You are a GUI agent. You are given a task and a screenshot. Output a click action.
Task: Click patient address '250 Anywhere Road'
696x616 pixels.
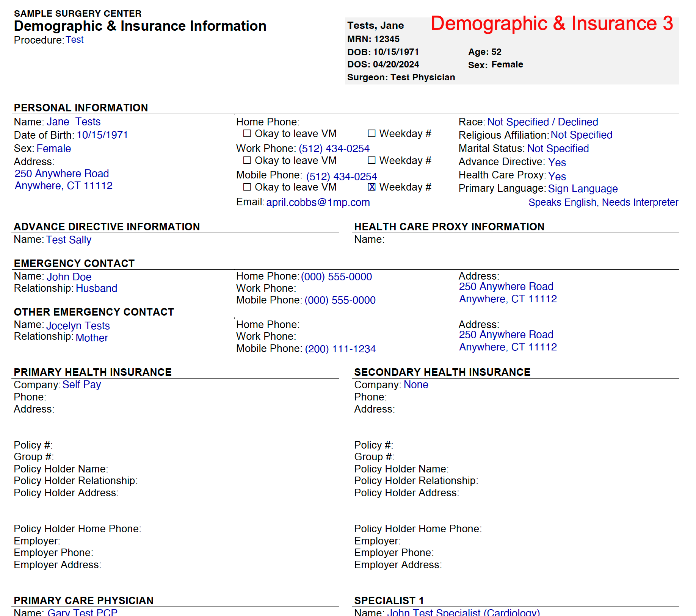pos(62,174)
